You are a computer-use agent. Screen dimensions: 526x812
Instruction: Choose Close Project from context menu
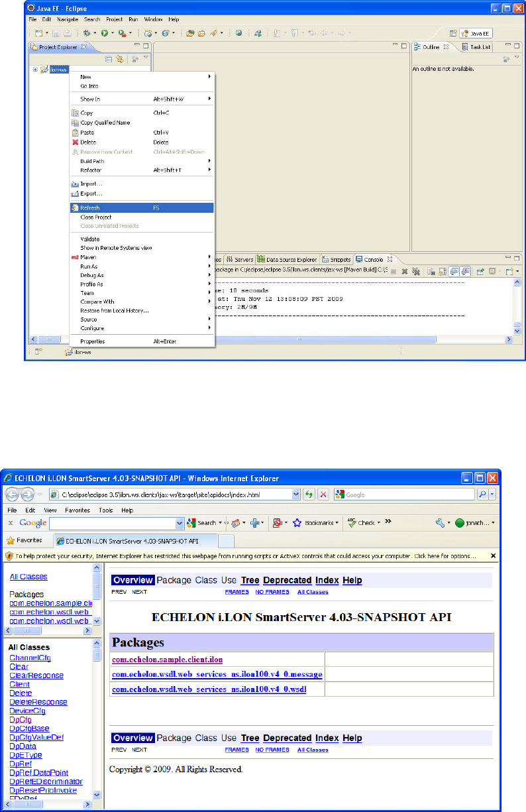coord(142,217)
